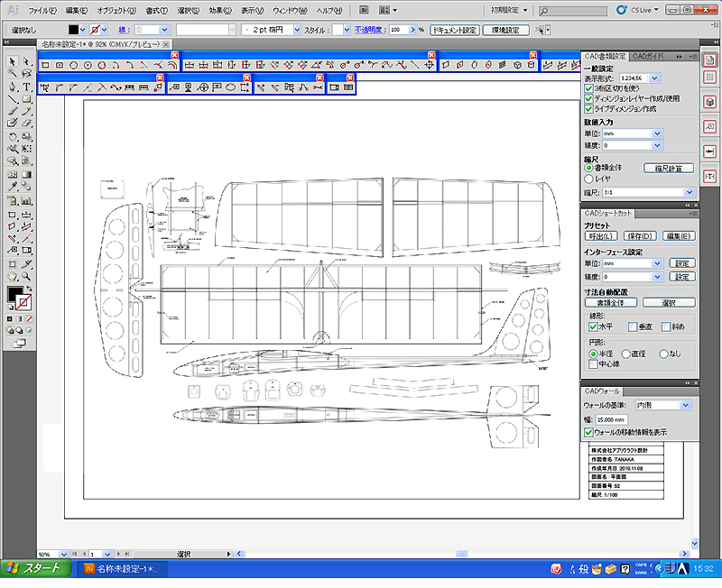Disable ライブディメンション作成 checkbox

(588, 108)
